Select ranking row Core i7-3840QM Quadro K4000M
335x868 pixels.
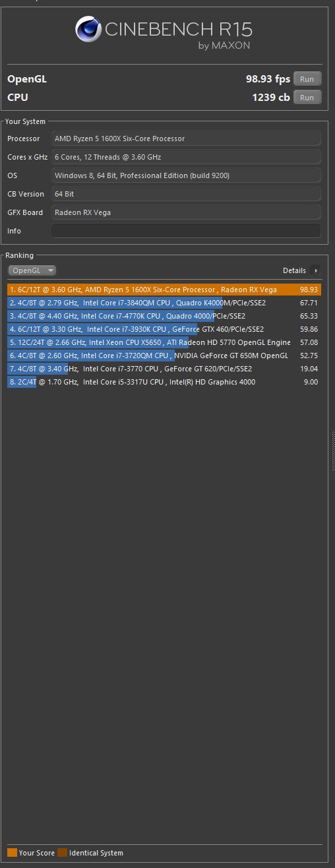[164, 303]
